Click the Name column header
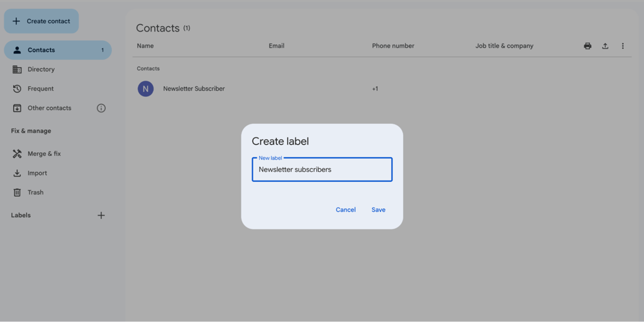The height and width of the screenshot is (322, 644). tap(145, 46)
